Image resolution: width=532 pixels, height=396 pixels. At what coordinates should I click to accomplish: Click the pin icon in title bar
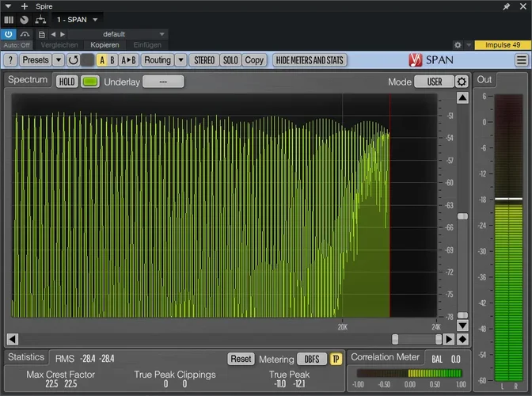click(x=507, y=6)
